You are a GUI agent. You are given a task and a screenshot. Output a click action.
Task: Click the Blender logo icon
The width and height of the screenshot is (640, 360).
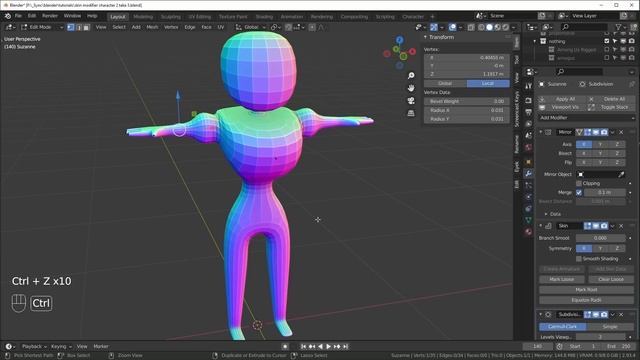8,16
